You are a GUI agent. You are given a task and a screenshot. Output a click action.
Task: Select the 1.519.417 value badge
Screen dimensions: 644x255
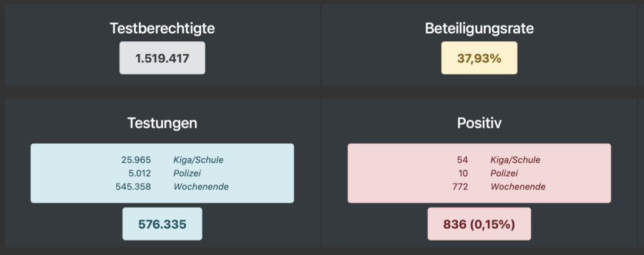tap(162, 58)
